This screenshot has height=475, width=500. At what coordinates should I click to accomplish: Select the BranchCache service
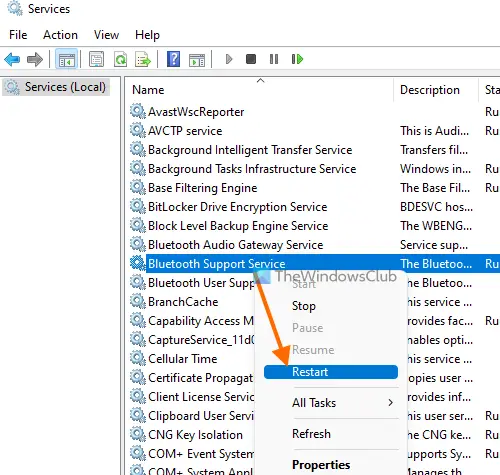[x=183, y=302]
